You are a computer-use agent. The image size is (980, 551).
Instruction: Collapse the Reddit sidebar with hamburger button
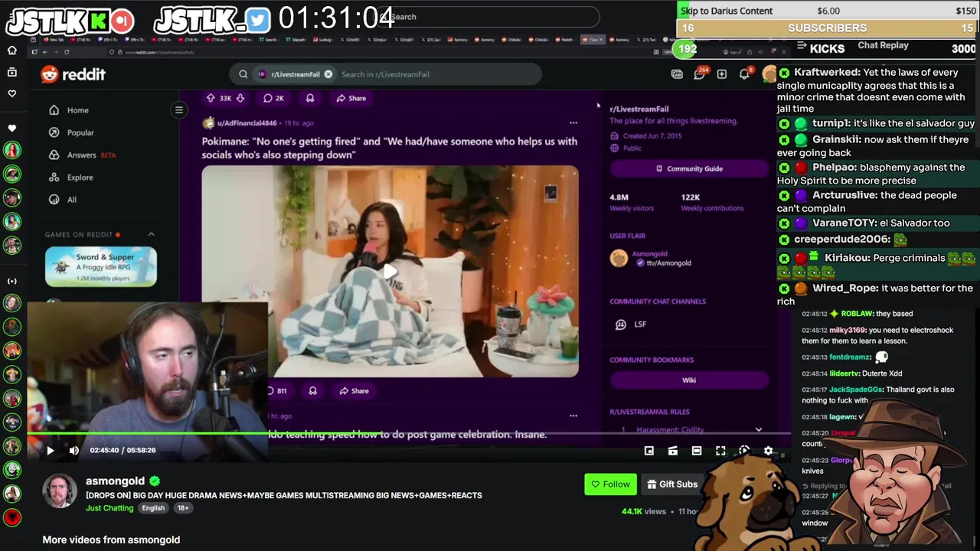179,110
